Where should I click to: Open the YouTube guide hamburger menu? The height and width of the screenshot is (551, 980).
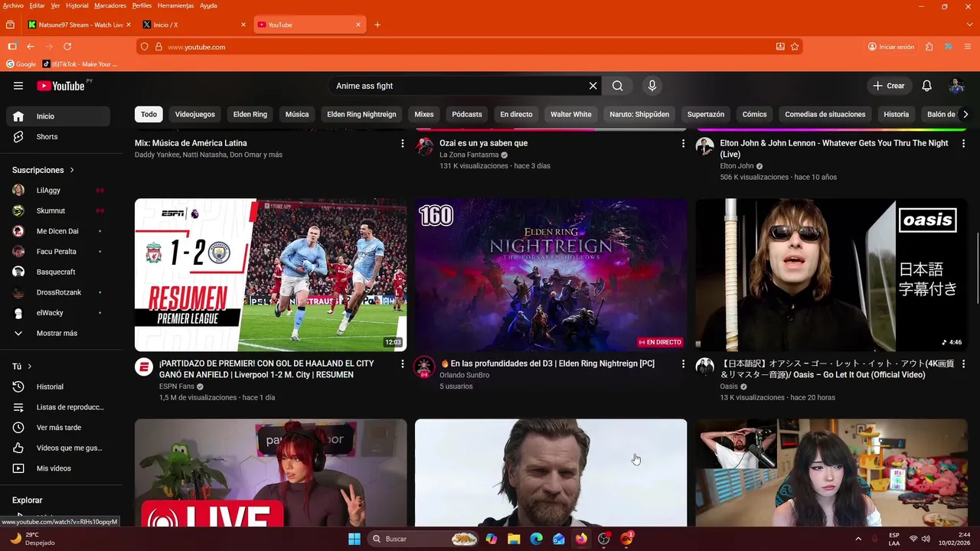click(18, 86)
